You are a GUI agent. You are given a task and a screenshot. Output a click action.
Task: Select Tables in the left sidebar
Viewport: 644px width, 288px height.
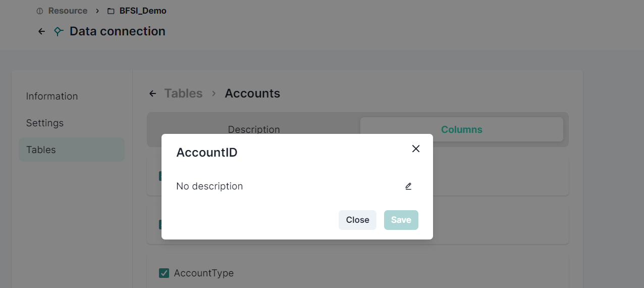41,150
